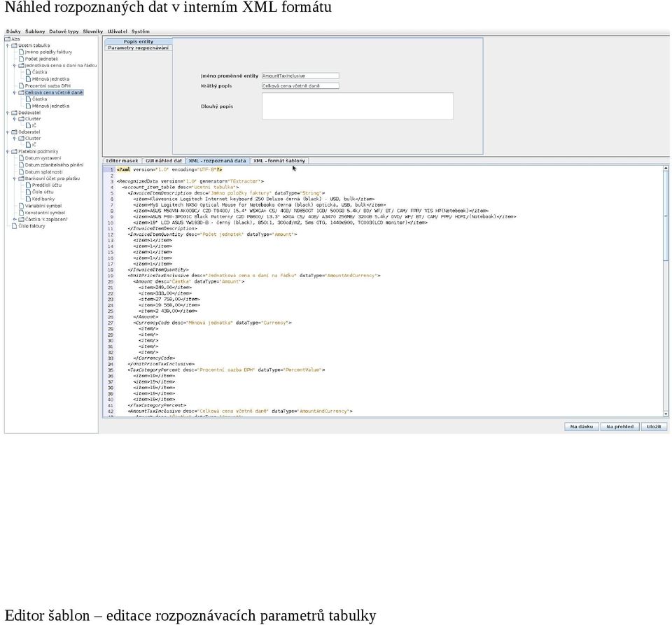The width and height of the screenshot is (672, 625).
Task: Open the Parametry rozpoznávání side tab
Action: 138,48
